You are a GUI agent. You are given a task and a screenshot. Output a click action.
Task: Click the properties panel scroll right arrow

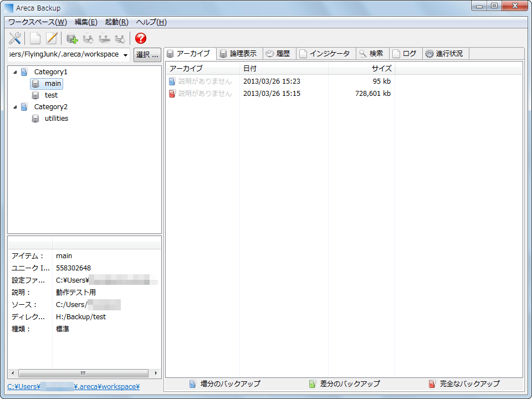click(156, 373)
